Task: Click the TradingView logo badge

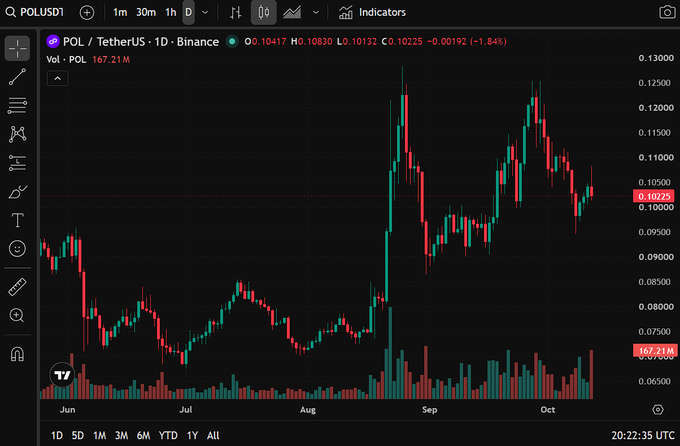Action: (x=62, y=375)
